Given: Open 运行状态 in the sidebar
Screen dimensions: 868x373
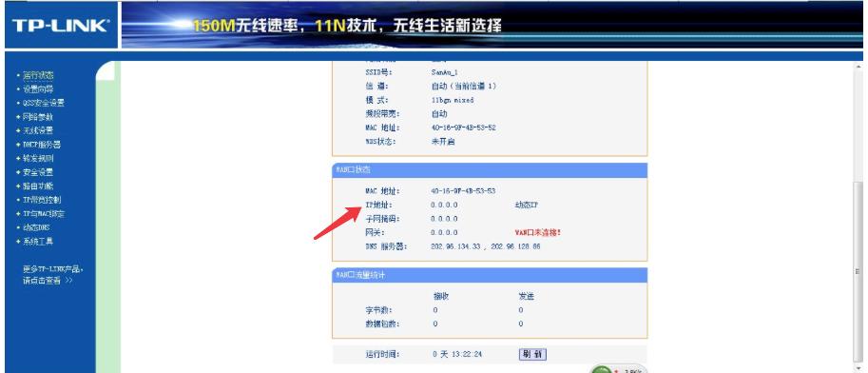Looking at the screenshot, I should (x=38, y=75).
